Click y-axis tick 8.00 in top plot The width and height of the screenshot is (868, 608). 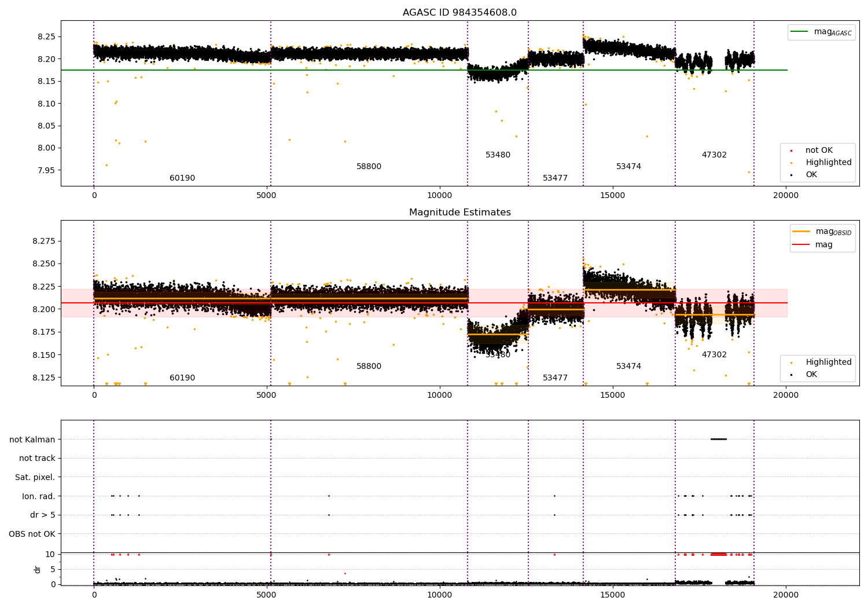(x=46, y=148)
